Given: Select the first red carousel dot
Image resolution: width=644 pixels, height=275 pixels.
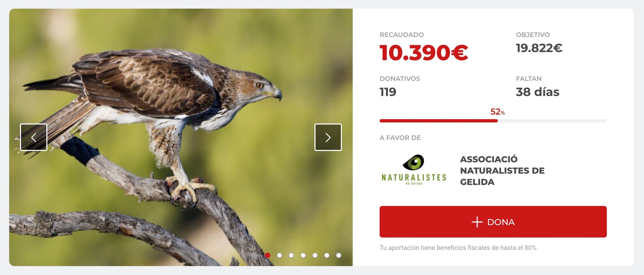Looking at the screenshot, I should [x=268, y=255].
